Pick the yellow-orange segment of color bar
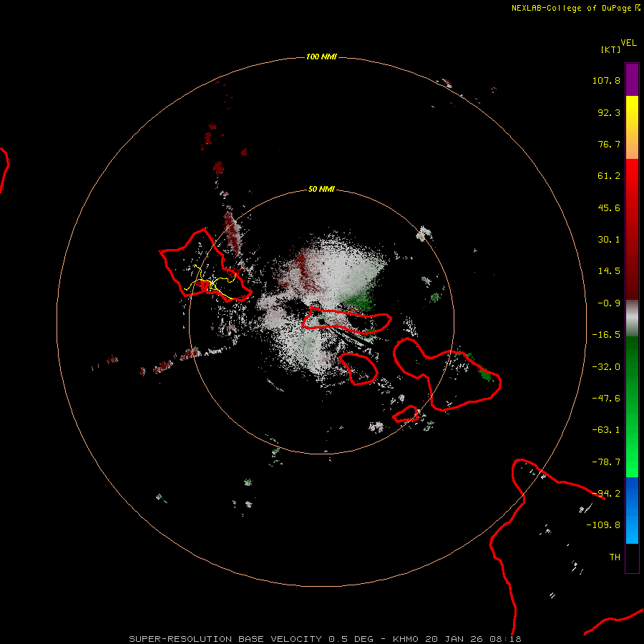This screenshot has height=644, width=644. point(632,127)
